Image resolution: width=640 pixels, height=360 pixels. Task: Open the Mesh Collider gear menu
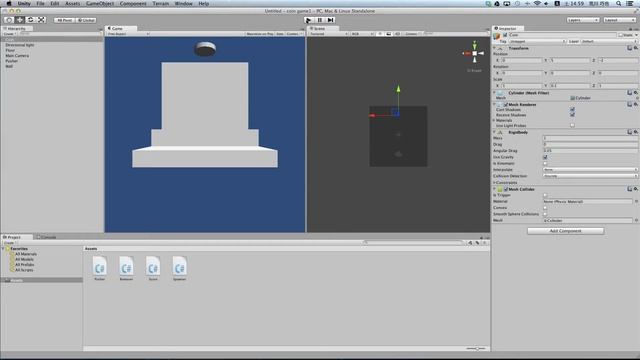coord(636,189)
